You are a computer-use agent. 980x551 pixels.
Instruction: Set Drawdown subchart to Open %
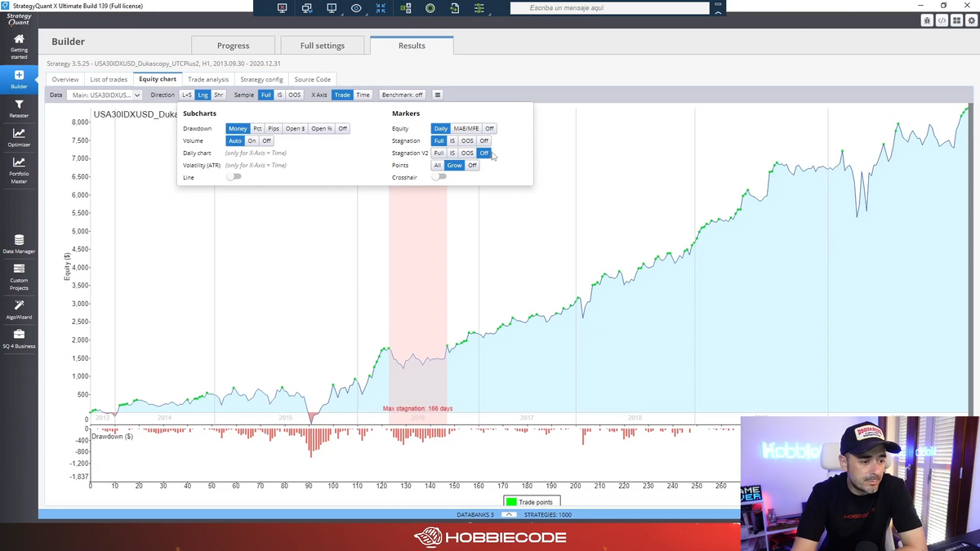coord(321,128)
